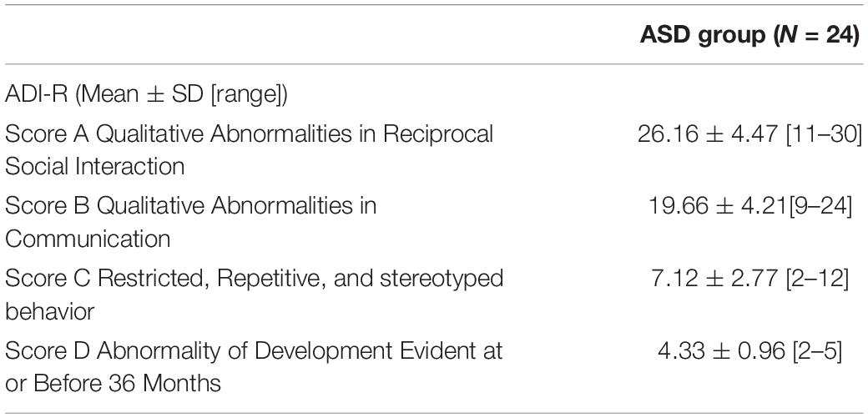Click the Social Interaction text line
868x418 pixels.
(94, 167)
